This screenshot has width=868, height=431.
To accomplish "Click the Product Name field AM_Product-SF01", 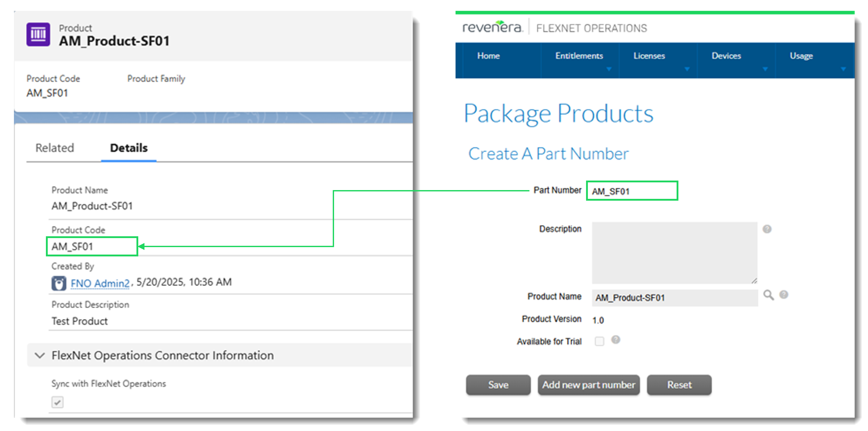I will click(x=675, y=298).
